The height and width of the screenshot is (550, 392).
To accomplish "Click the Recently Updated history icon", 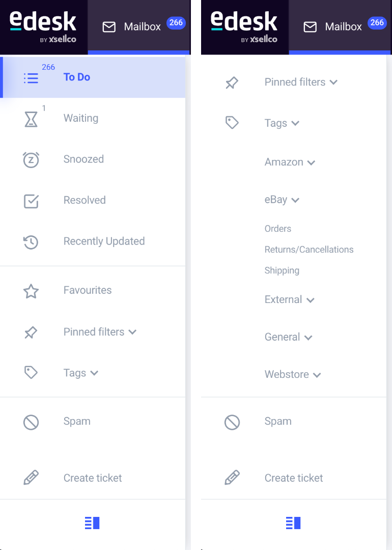I will point(31,242).
